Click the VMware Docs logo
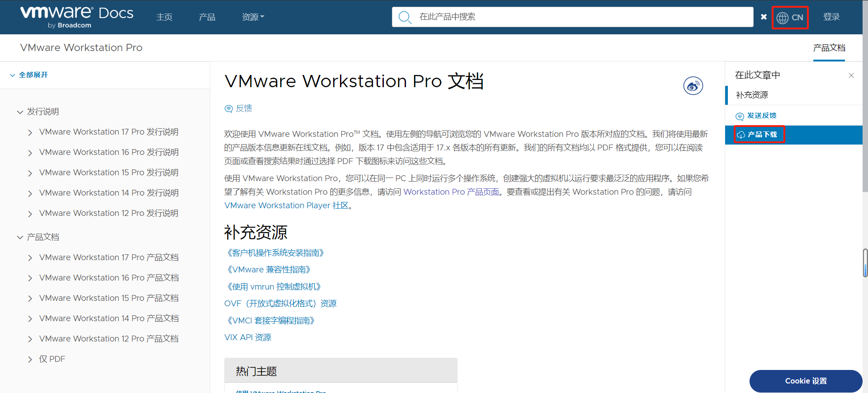The image size is (868, 393). pyautogui.click(x=77, y=17)
